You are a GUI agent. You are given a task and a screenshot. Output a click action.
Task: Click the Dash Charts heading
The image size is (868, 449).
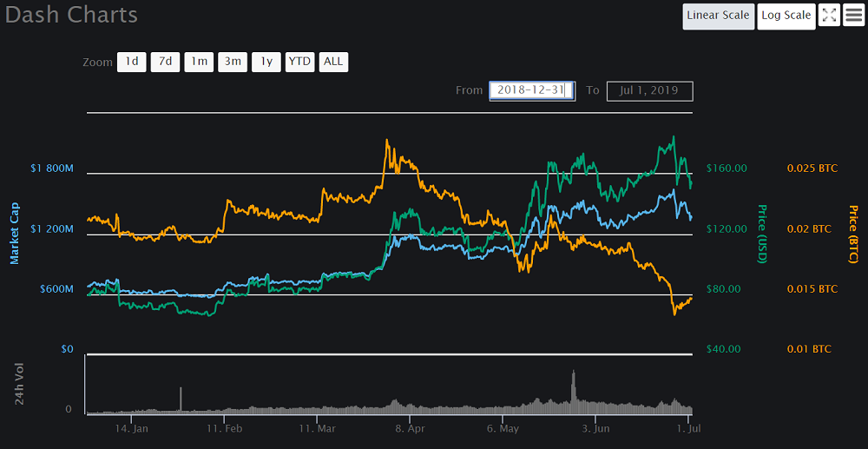click(71, 15)
